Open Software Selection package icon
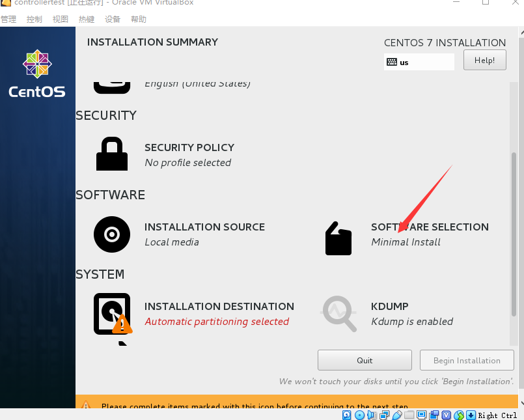Viewport: 524px width, 420px height. [338, 238]
